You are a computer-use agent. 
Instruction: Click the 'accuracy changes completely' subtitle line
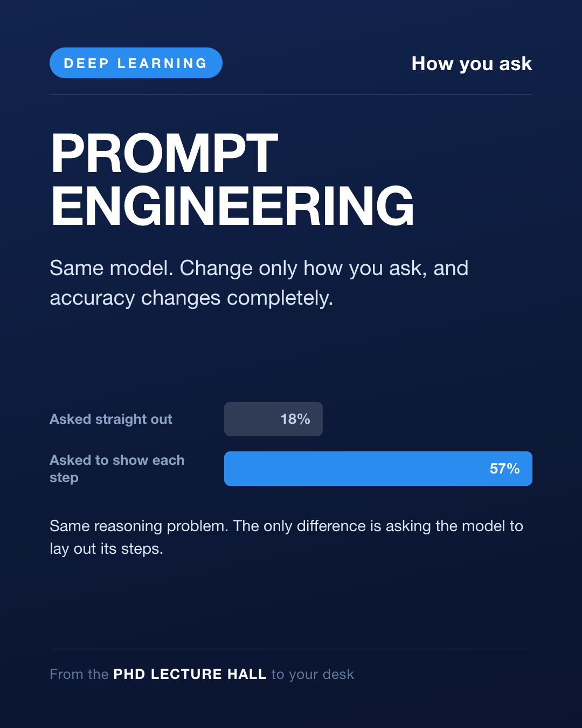click(x=191, y=298)
